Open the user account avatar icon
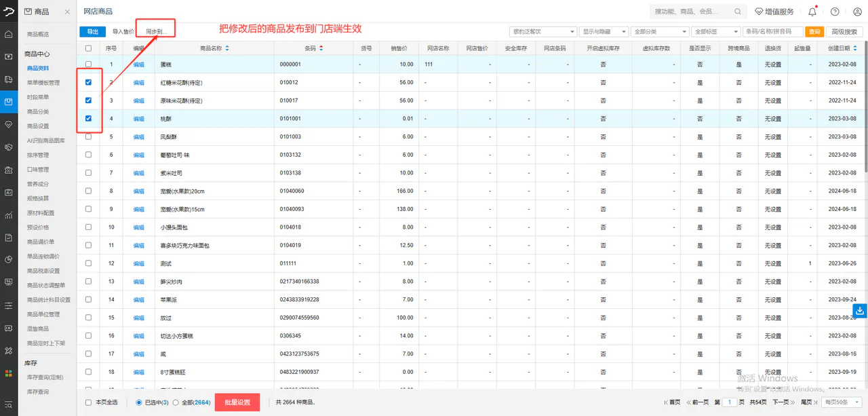Viewport: 868px width, 416px height. (x=856, y=12)
